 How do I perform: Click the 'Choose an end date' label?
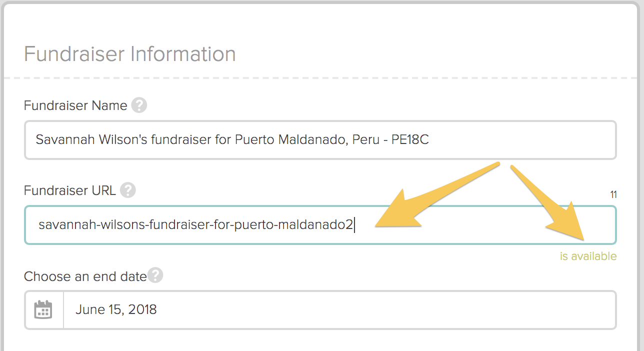pos(85,276)
